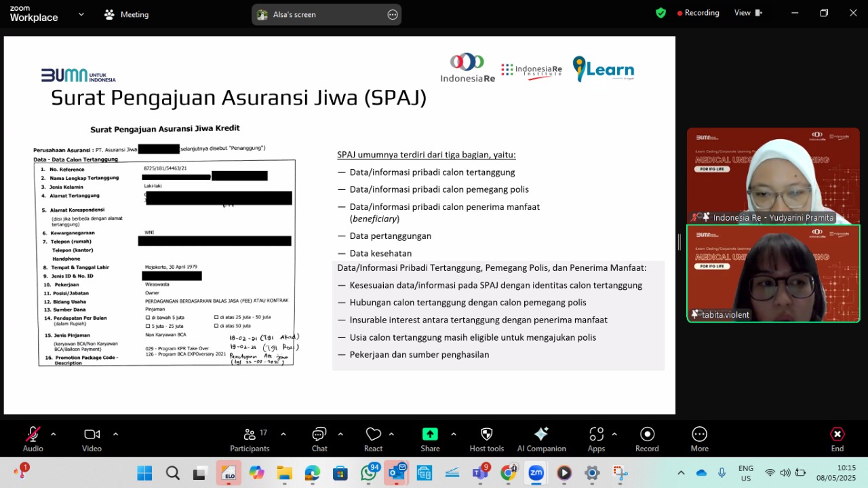Toggle the Video camera button
868x488 pixels.
coord(92,434)
